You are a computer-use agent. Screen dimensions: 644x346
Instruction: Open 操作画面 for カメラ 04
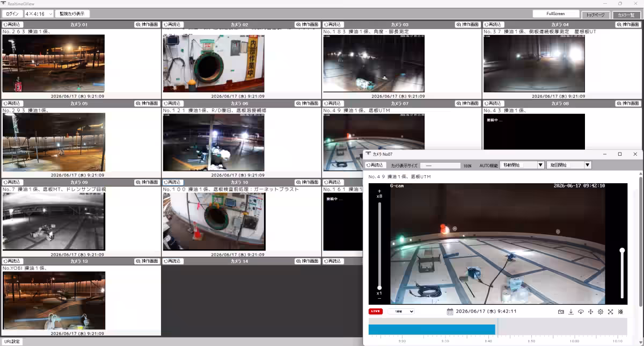click(x=628, y=25)
